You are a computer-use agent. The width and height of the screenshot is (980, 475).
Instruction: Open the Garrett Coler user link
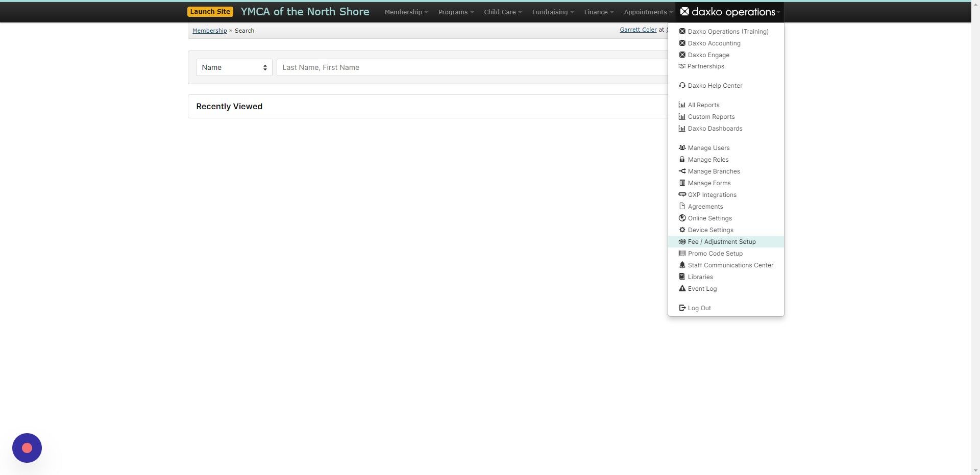[638, 30]
